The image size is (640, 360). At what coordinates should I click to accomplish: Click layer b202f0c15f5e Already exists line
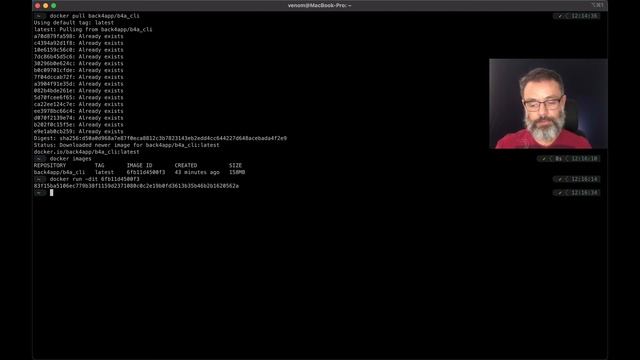tap(78, 125)
